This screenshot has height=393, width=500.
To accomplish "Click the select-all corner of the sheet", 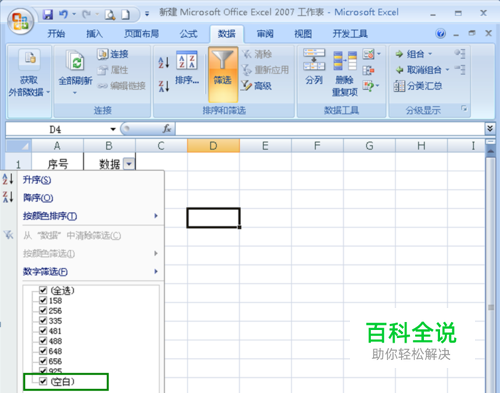I will (x=19, y=146).
